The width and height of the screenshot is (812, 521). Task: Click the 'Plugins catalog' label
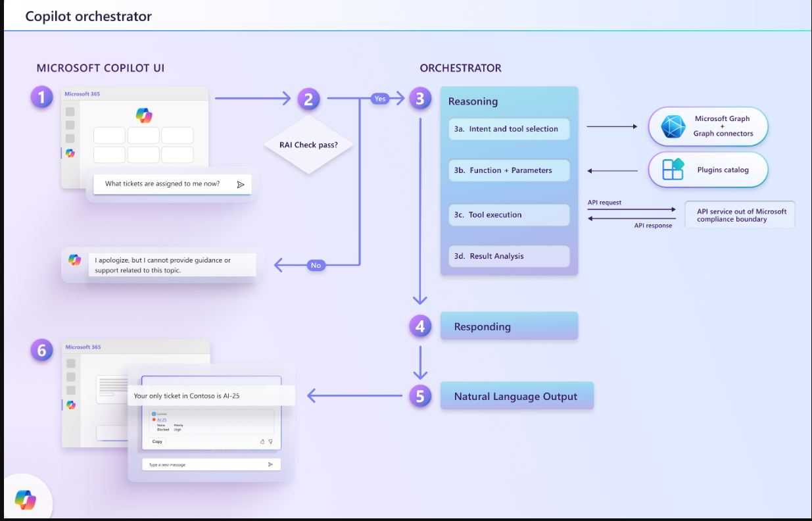pyautogui.click(x=723, y=170)
